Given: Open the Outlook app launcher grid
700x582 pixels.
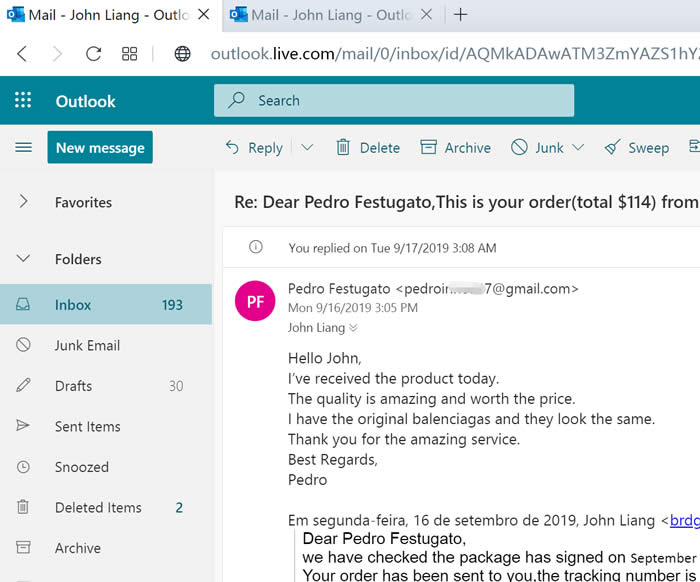Looking at the screenshot, I should coord(23,101).
